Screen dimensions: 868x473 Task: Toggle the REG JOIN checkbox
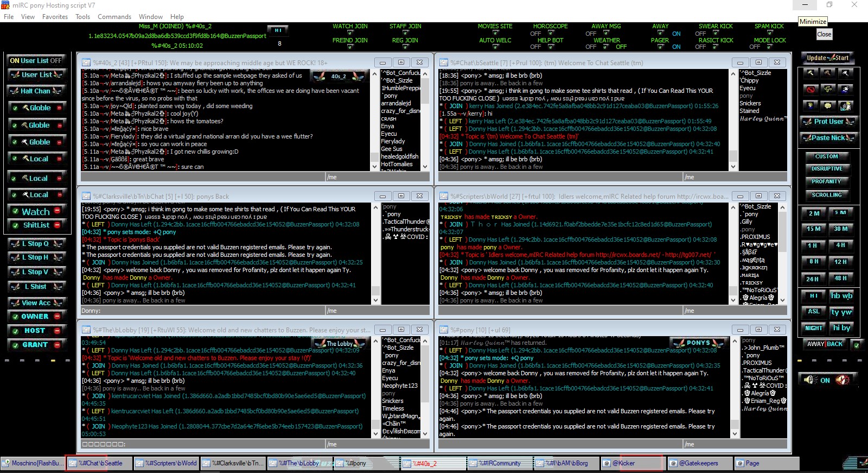(405, 47)
